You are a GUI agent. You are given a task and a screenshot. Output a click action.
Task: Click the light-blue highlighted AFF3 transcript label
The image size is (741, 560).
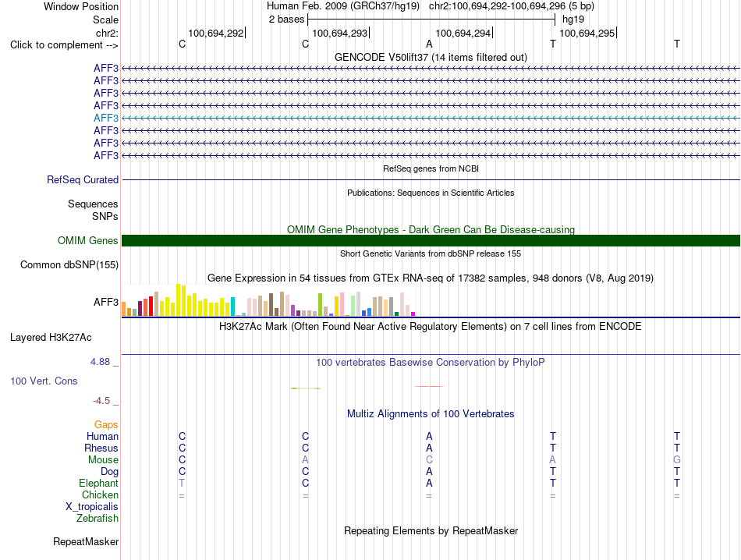coord(106,118)
